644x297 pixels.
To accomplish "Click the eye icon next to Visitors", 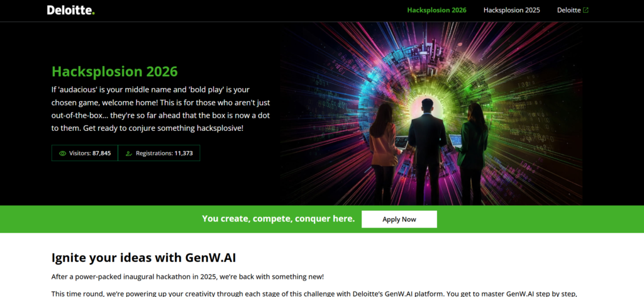I will pos(62,154).
